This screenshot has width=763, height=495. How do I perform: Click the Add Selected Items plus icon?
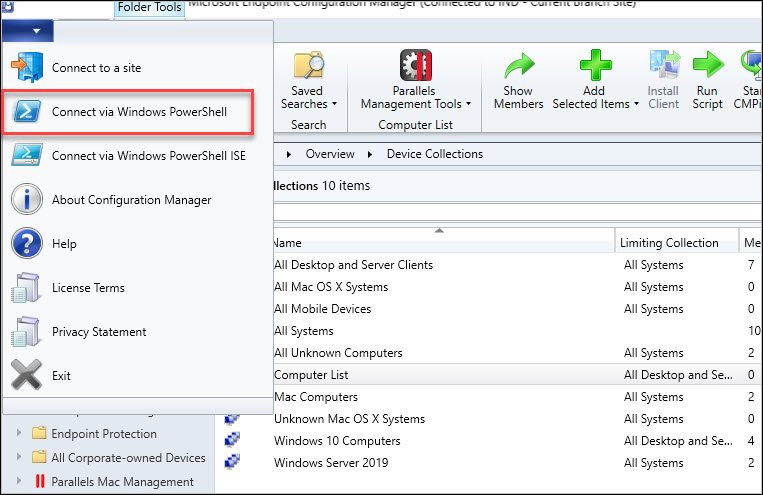(x=595, y=65)
